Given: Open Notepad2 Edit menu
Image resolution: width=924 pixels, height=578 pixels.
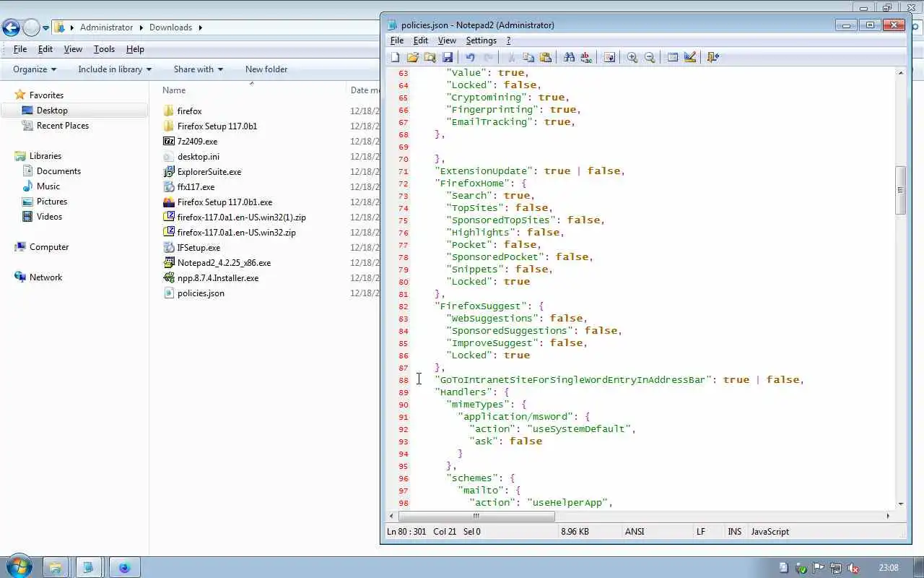Looking at the screenshot, I should click(420, 40).
